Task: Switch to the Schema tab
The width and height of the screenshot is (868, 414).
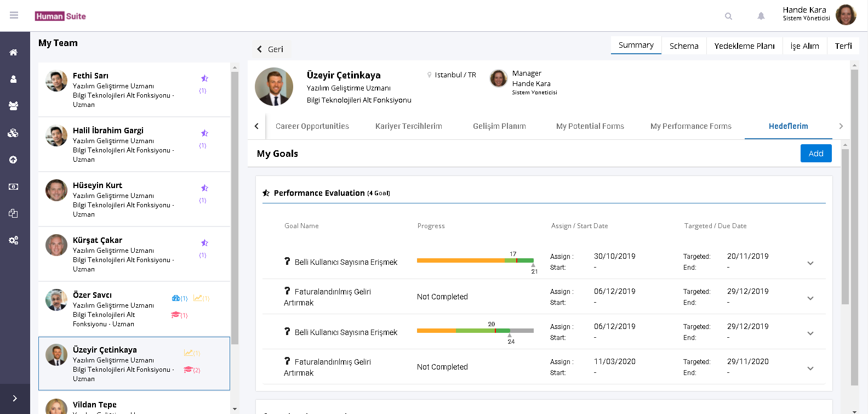Action: click(x=684, y=46)
